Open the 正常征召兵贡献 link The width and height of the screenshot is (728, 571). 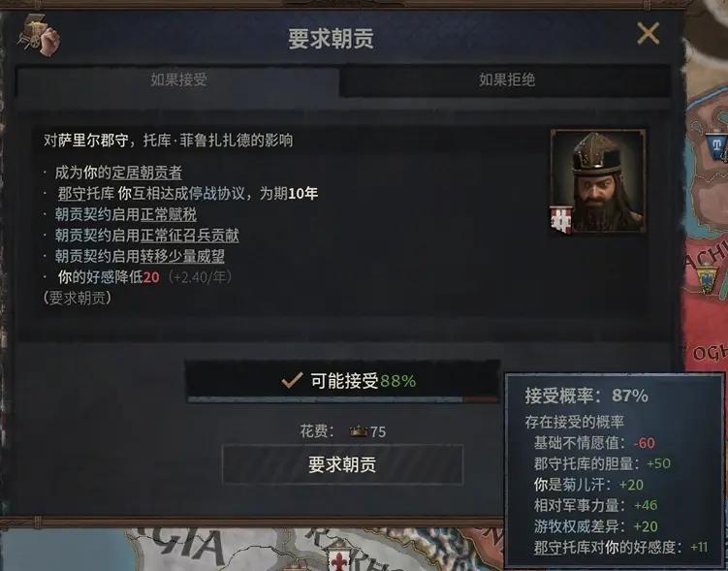[x=189, y=236]
